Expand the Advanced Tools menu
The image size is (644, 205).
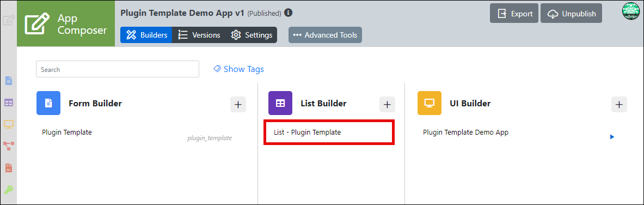pyautogui.click(x=326, y=35)
